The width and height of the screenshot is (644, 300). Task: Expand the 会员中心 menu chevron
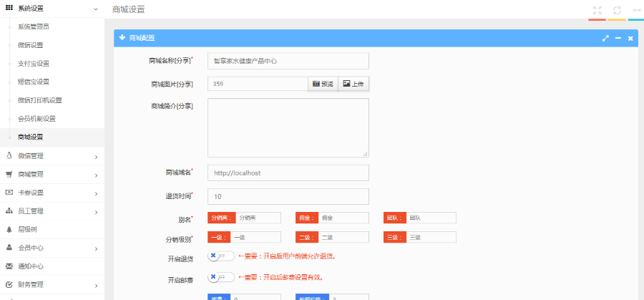[96, 248]
